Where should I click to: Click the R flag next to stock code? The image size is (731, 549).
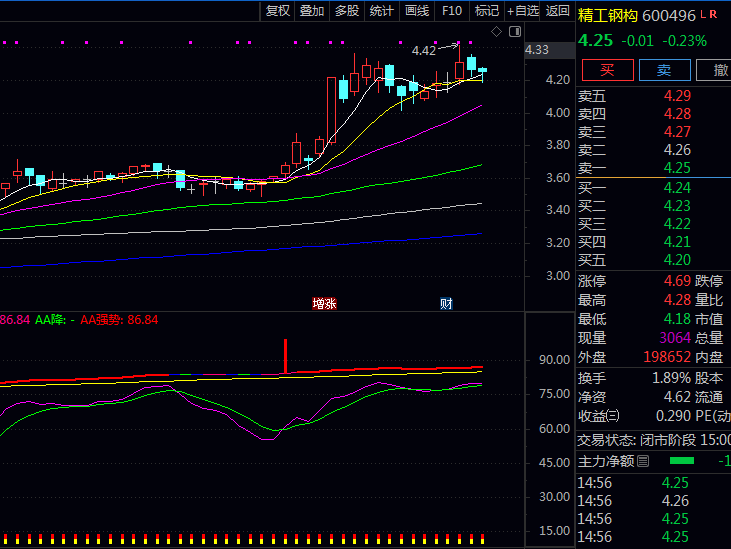714,14
